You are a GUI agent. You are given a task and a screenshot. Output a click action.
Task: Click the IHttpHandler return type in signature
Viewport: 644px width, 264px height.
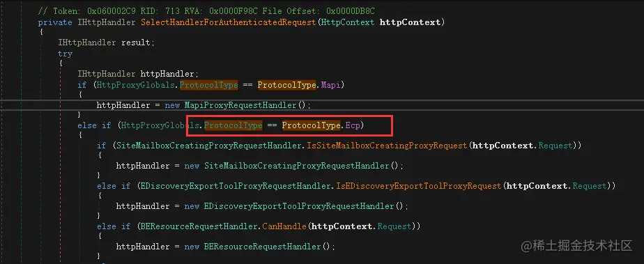coord(107,22)
